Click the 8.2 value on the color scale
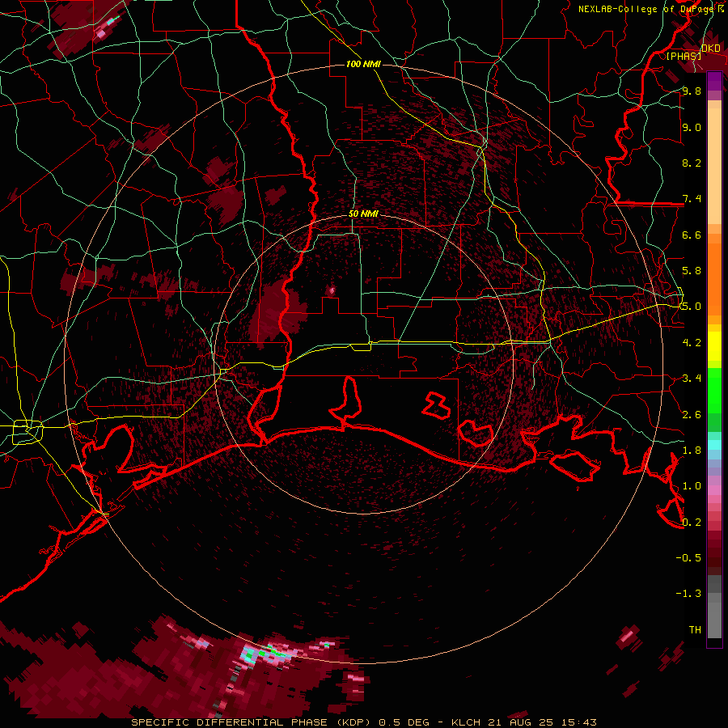Viewport: 728px width, 728px height. (692, 163)
